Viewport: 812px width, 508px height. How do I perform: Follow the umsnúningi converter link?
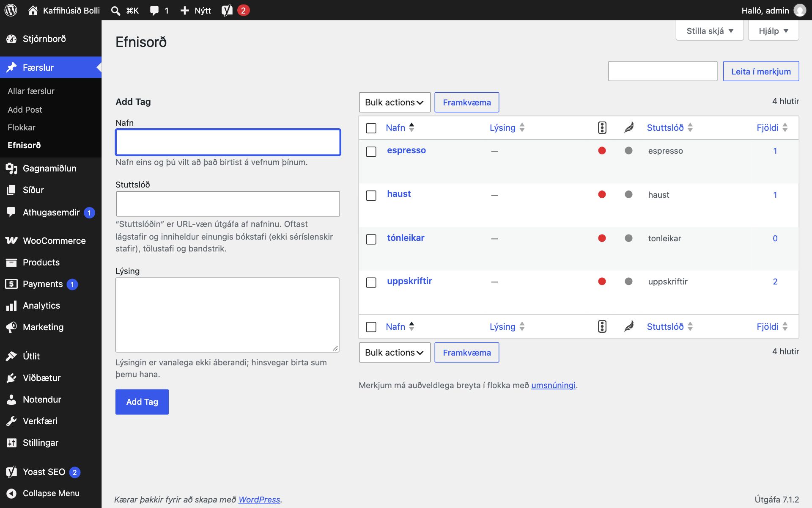pyautogui.click(x=553, y=385)
